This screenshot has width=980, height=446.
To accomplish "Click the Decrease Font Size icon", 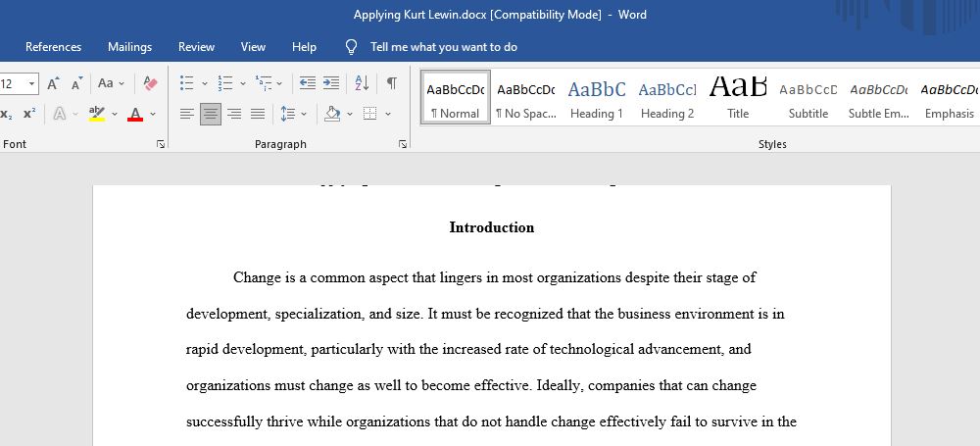I will point(76,83).
